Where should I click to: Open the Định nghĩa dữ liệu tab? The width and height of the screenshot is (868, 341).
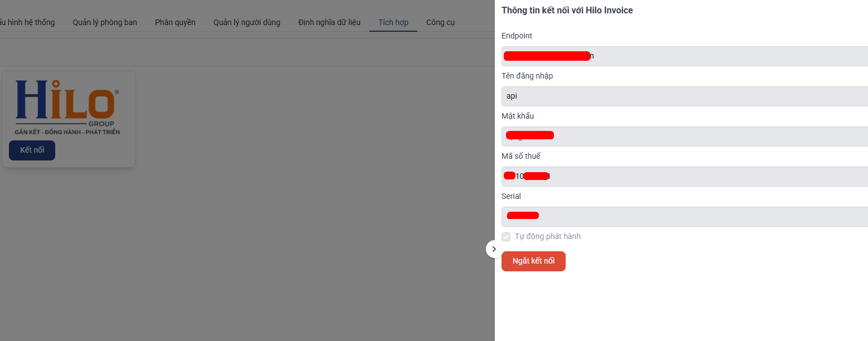pyautogui.click(x=329, y=22)
